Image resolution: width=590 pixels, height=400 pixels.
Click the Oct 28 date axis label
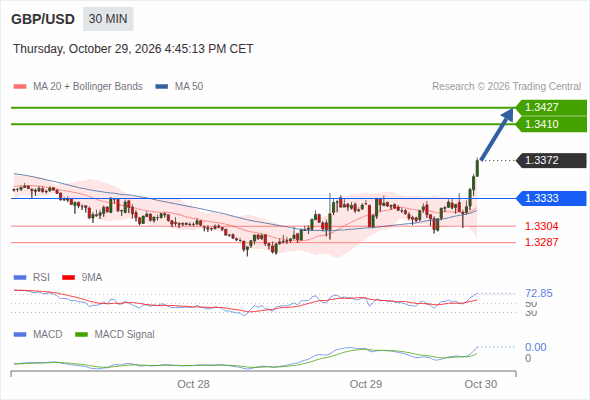pos(193,384)
